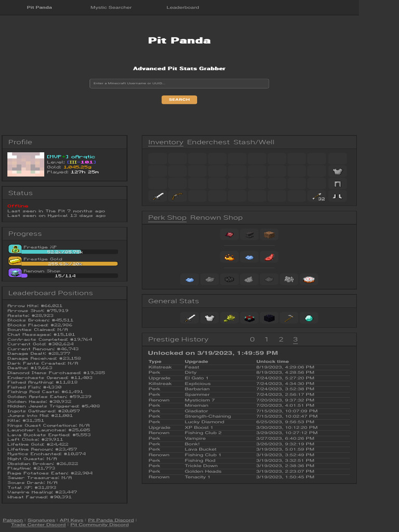Click the Renown Shop 15/114 progress bar
Image resolution: width=399 pixels, height=532 pixels.
pos(70,275)
